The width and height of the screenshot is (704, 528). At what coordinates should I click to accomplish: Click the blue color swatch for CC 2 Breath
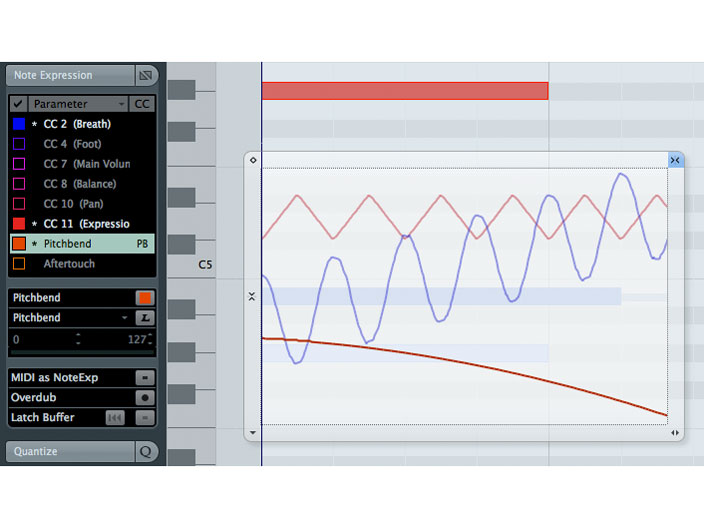pos(19,124)
